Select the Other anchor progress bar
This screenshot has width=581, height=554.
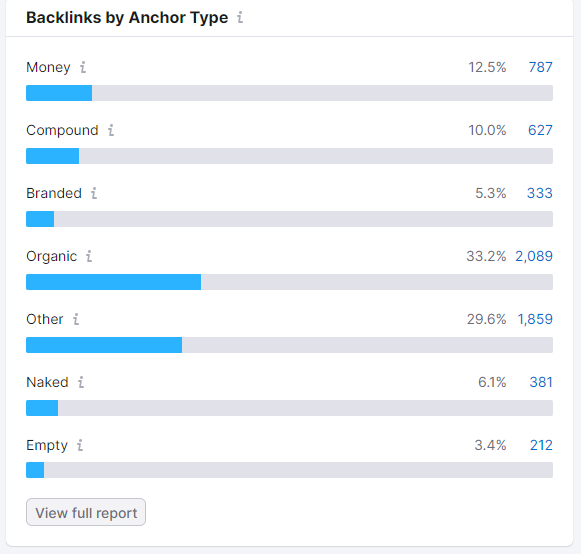pyautogui.click(x=289, y=345)
